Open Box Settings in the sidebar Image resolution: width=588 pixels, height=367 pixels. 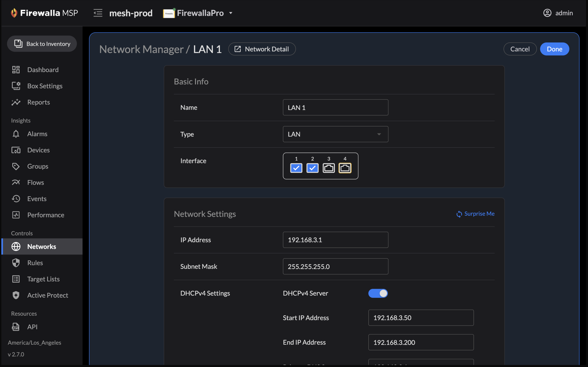pyautogui.click(x=45, y=86)
